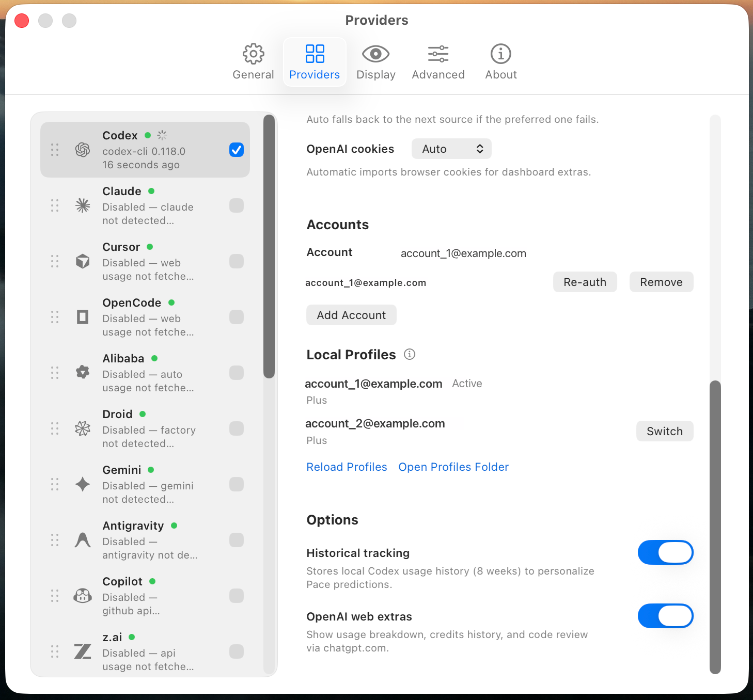This screenshot has width=753, height=700.
Task: Select the Codex provider row
Action: [145, 150]
